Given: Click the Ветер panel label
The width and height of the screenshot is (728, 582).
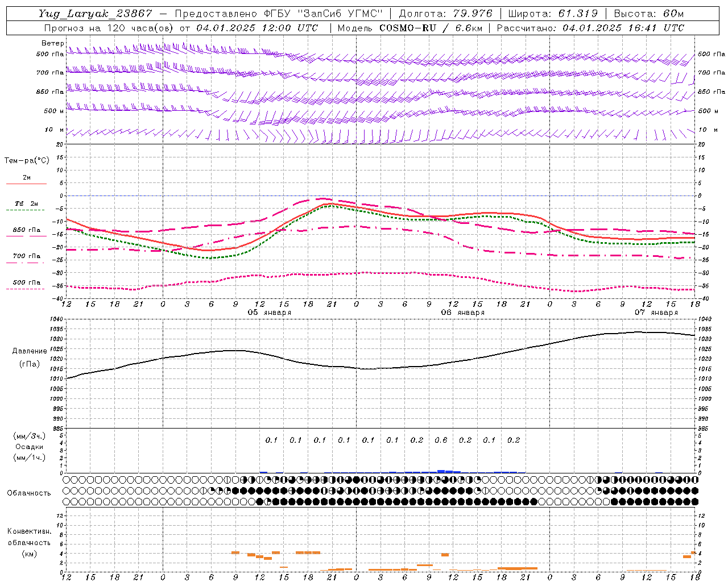Looking at the screenshot, I should pyautogui.click(x=52, y=43).
